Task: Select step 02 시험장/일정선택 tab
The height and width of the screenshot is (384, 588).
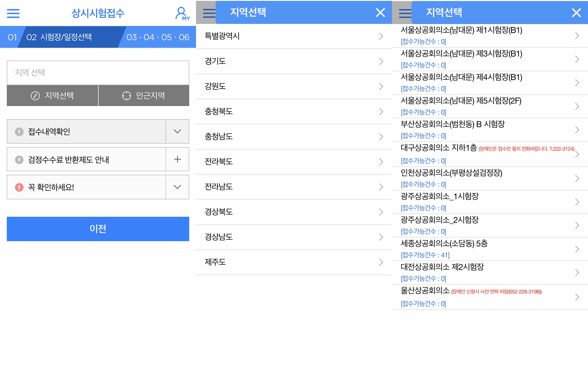Action: click(59, 37)
